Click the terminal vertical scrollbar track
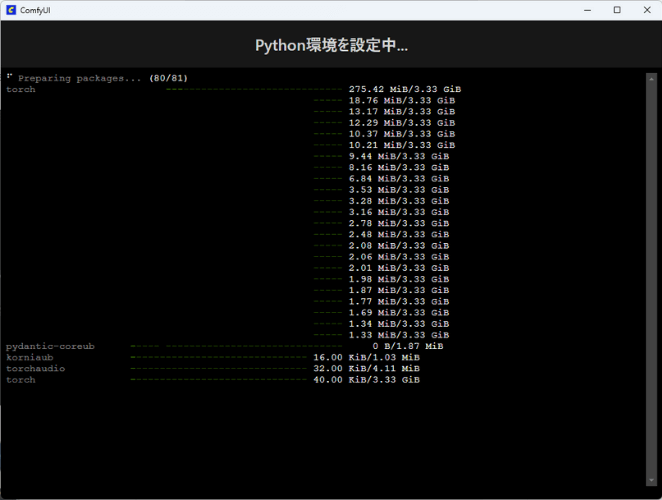This screenshot has width=662, height=500. click(651, 280)
